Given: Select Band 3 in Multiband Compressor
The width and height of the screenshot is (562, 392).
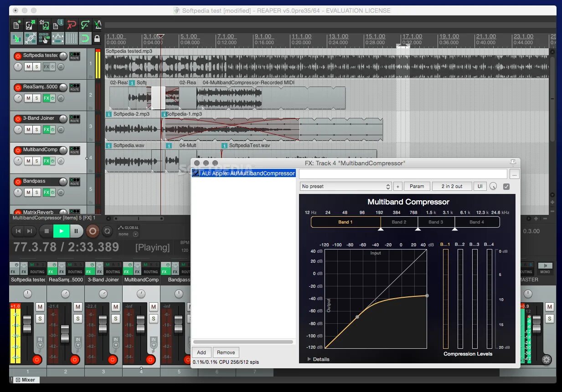Looking at the screenshot, I should point(436,222).
